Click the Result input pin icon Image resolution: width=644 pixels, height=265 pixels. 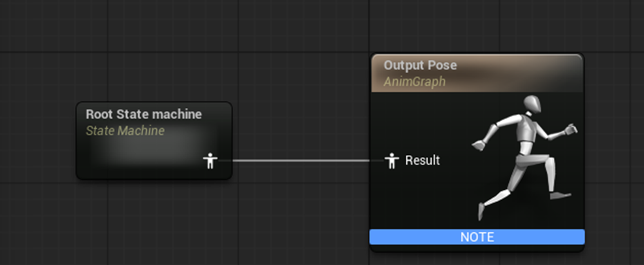tap(391, 160)
